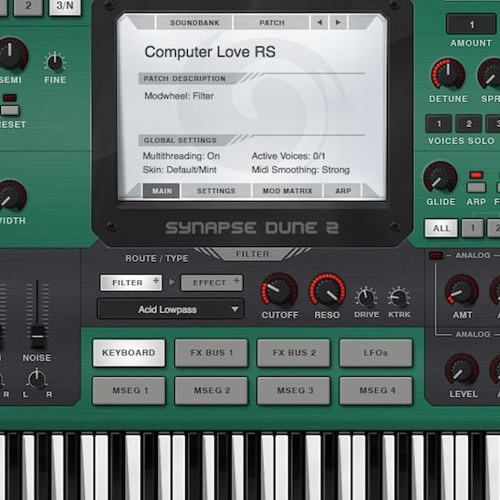Click Skin: Default/Mint setting

coord(180,170)
